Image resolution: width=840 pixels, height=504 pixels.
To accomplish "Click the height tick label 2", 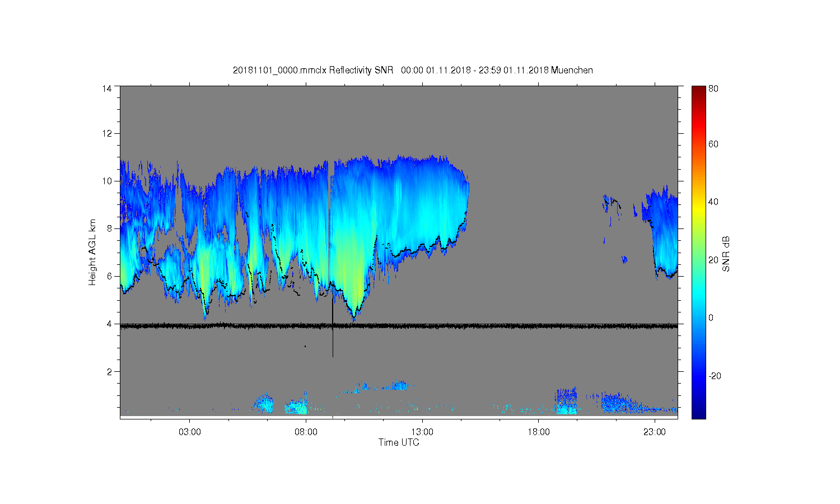I will tap(109, 371).
